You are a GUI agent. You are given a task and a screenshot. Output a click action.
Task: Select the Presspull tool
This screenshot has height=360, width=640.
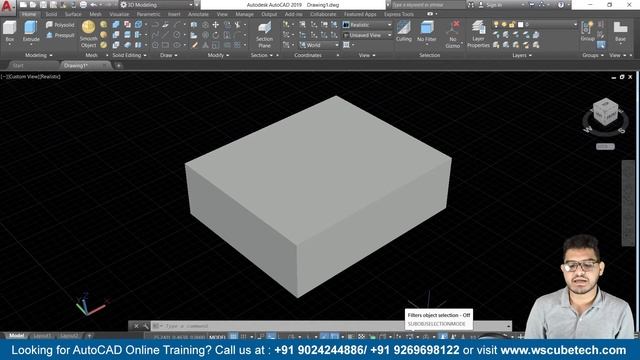[60, 36]
